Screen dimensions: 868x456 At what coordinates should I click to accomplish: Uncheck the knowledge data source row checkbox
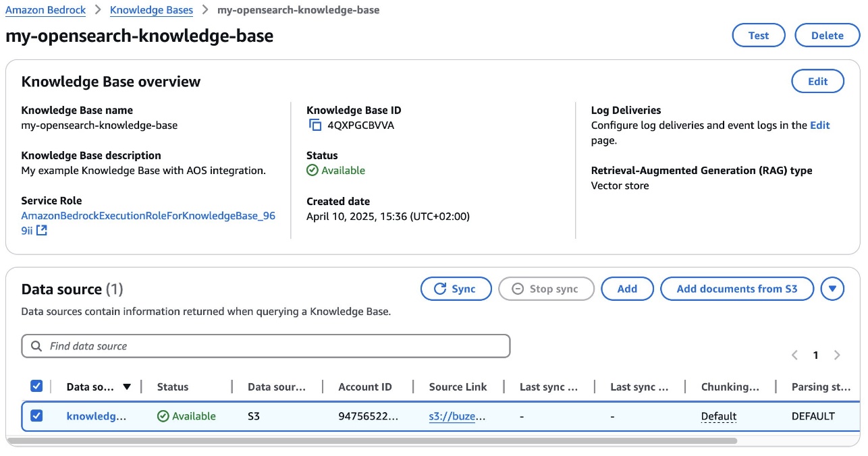pyautogui.click(x=36, y=416)
